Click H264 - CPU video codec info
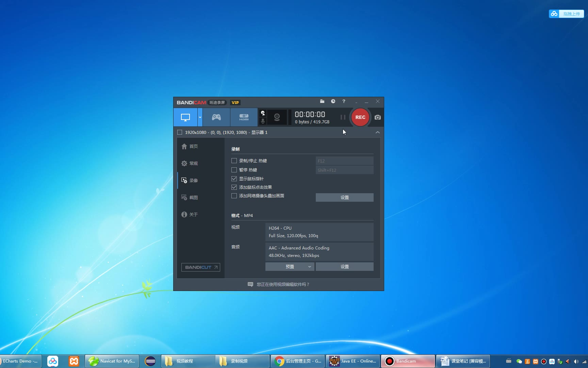The height and width of the screenshot is (368, 588). coord(319,232)
